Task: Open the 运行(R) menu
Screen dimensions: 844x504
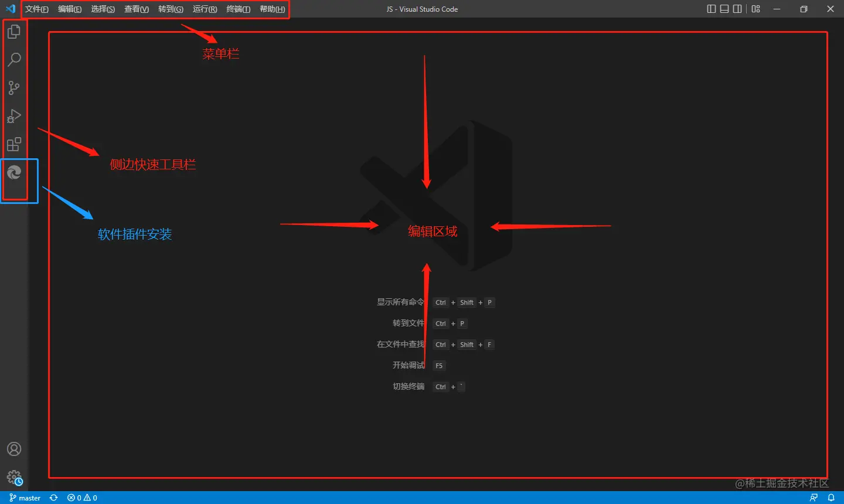Action: pyautogui.click(x=205, y=9)
